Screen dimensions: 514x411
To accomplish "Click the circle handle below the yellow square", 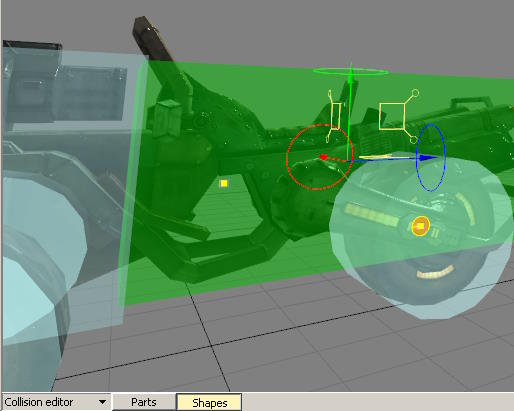I will click(413, 139).
